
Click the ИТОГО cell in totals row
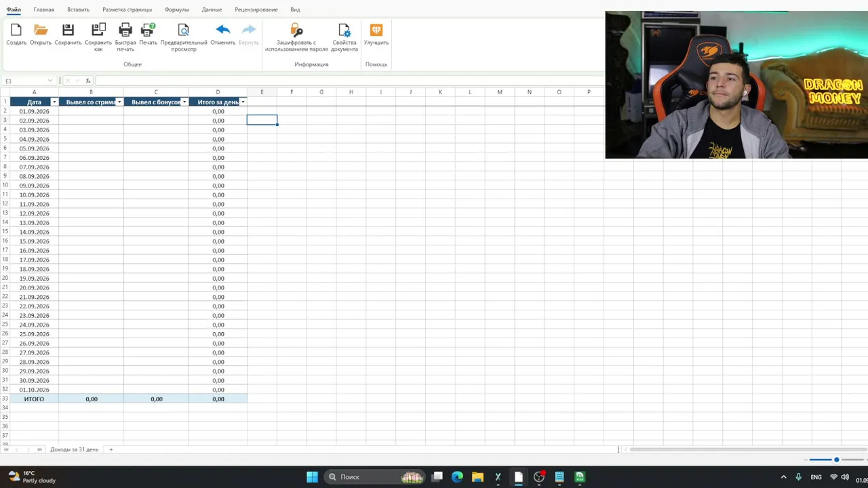(x=34, y=399)
